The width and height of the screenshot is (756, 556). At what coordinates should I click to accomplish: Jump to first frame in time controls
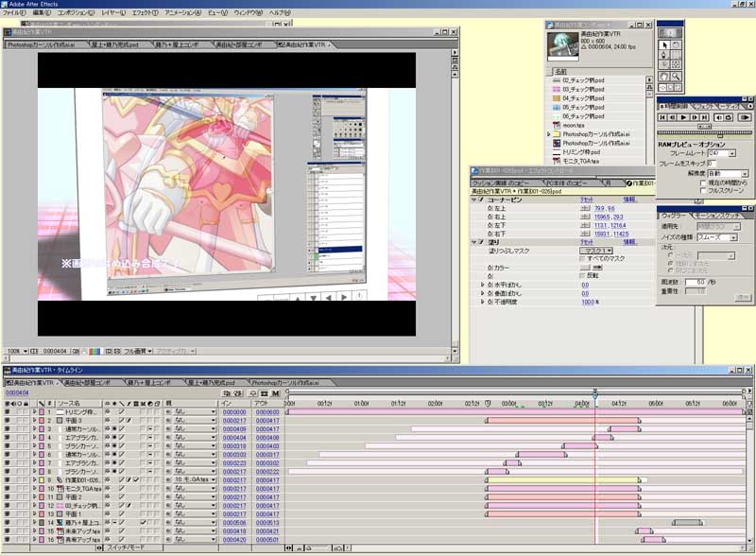click(663, 117)
